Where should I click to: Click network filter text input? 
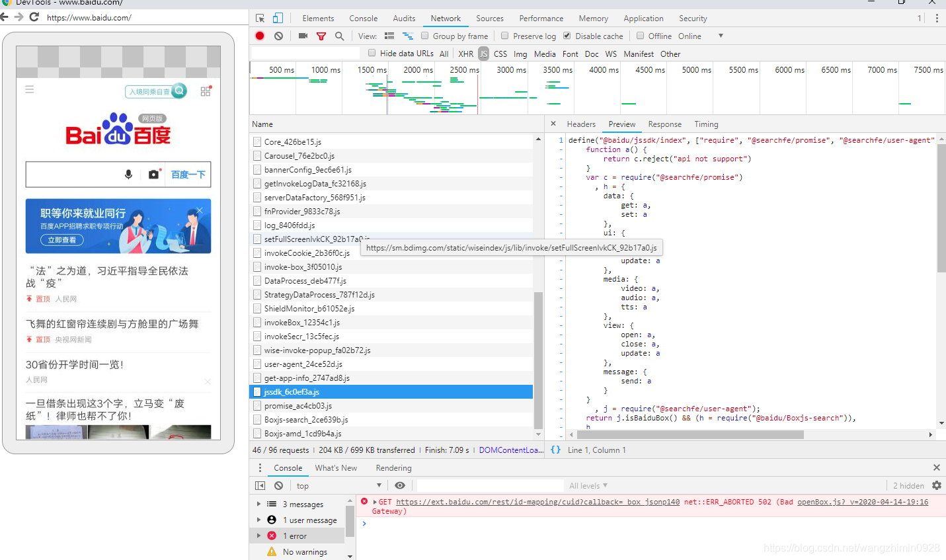[x=305, y=53]
